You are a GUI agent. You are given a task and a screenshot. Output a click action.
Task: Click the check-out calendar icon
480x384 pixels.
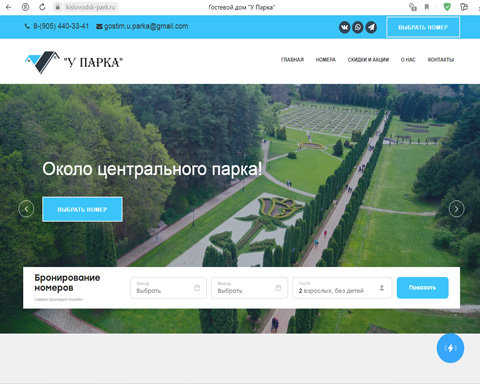[x=278, y=288]
